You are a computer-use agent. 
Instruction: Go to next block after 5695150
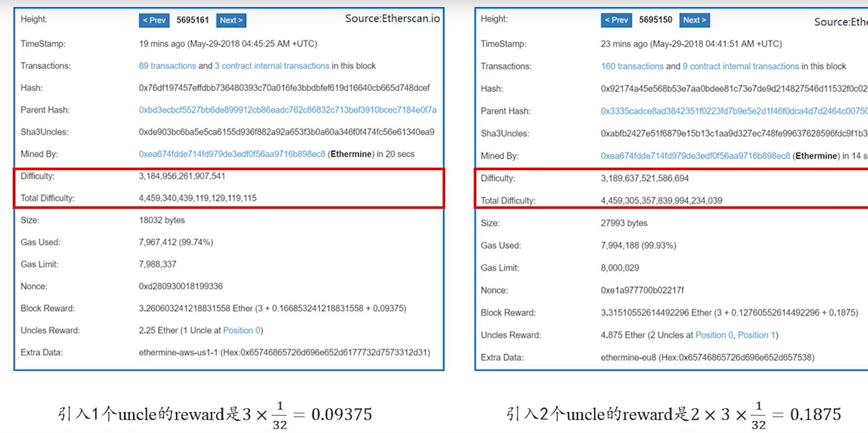tap(694, 20)
